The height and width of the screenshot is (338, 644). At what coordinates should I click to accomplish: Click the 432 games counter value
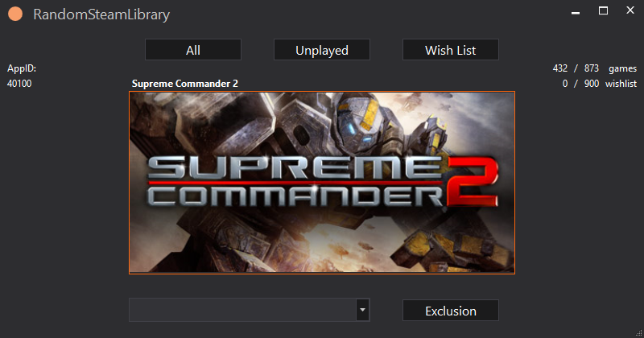click(x=560, y=69)
